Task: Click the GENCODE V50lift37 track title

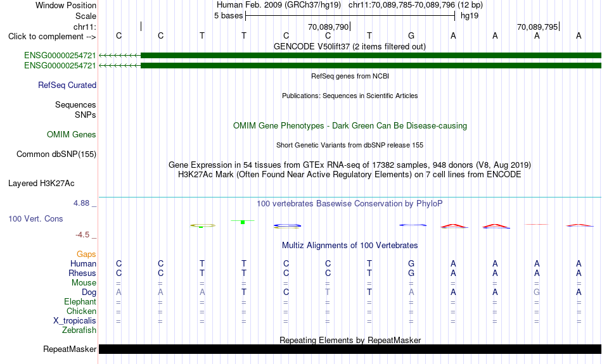Action: (x=349, y=46)
